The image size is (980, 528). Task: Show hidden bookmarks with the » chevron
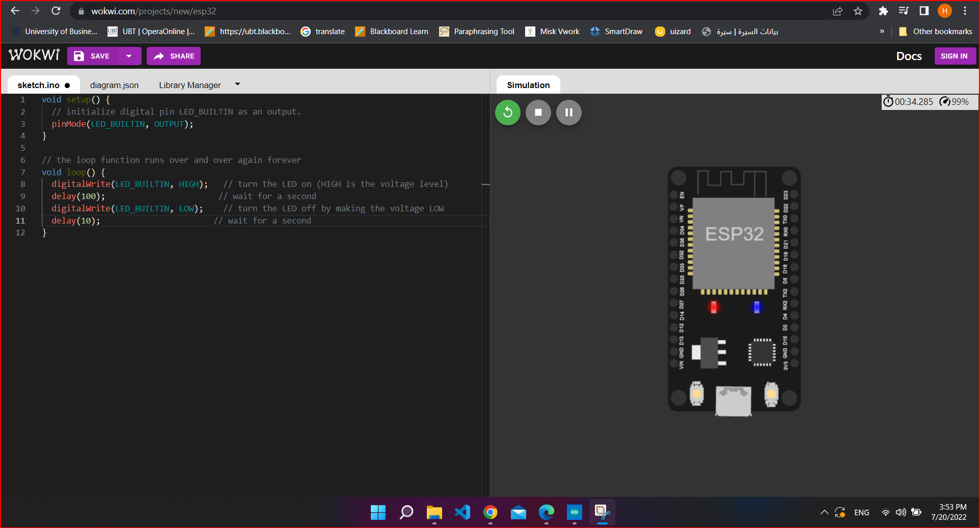click(x=882, y=32)
